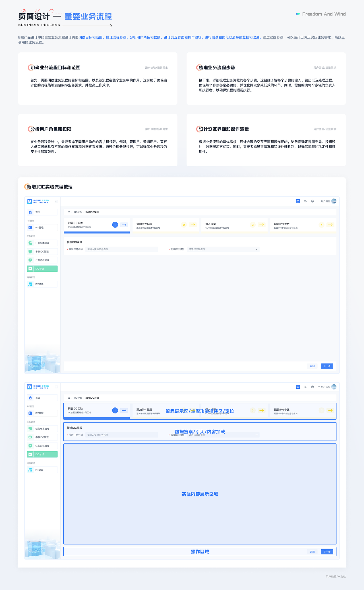Viewport: 364px width, 590px height.
Task: Click 返回 button in first mockup
Action: (x=312, y=366)
